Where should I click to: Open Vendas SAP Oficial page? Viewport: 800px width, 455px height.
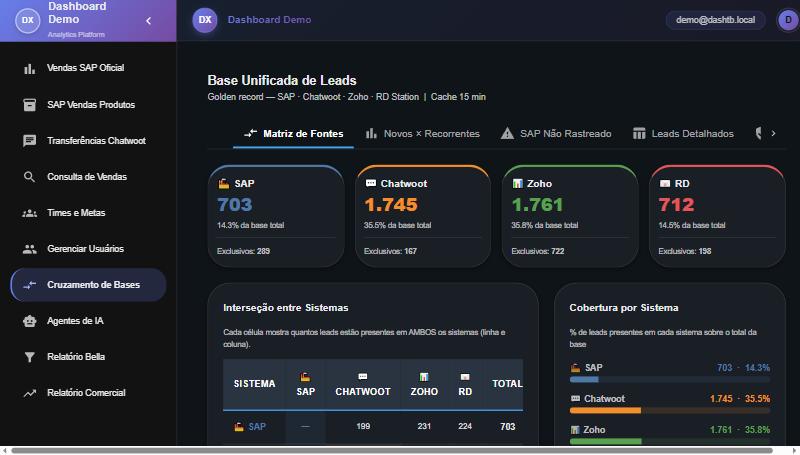pyautogui.click(x=88, y=68)
